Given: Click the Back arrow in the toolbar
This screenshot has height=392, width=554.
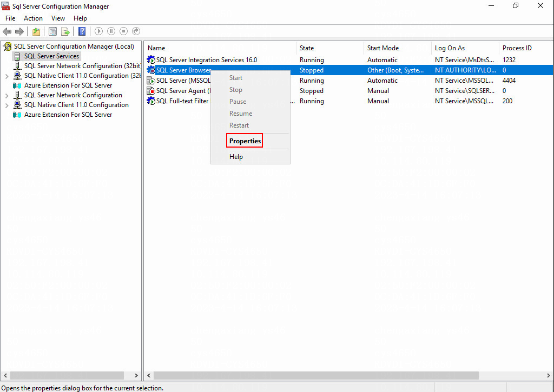Looking at the screenshot, I should tap(7, 31).
